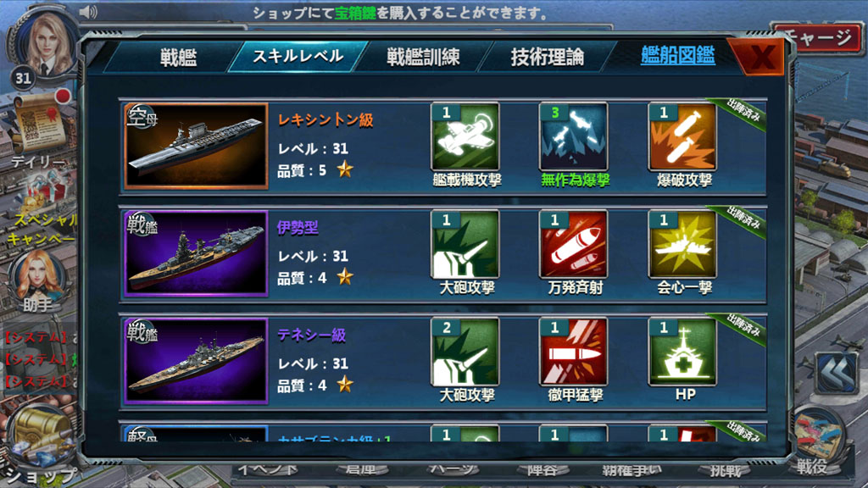Viewport: 868px width, 488px height.
Task: Switch to the 戦艦 tab
Action: pyautogui.click(x=178, y=57)
